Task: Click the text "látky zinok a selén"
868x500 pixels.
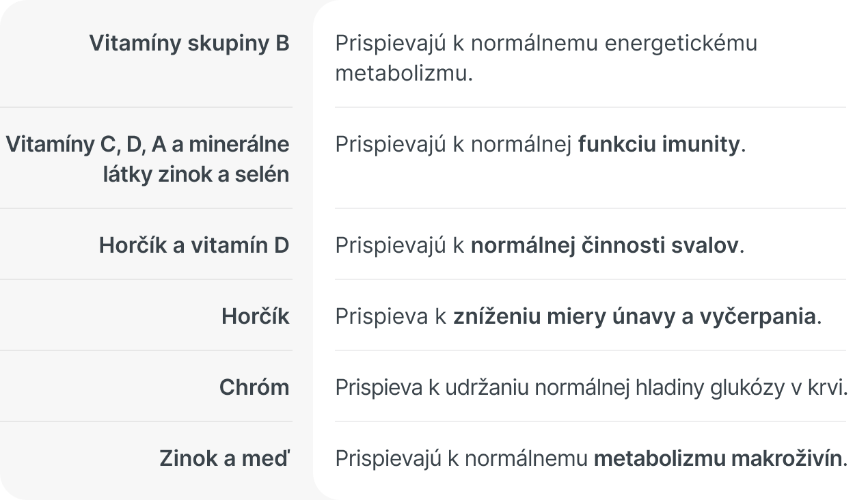Action: 196,174
